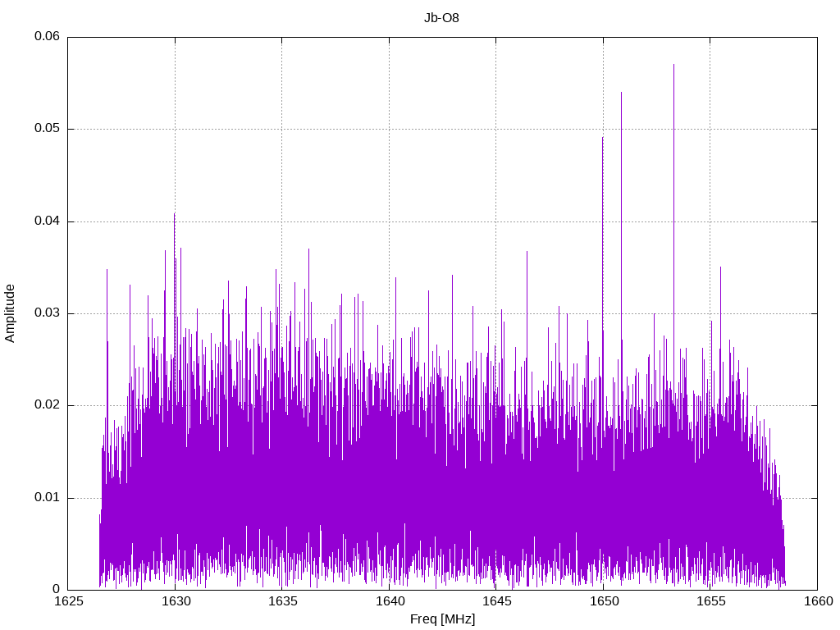Click the Amplitude y-axis label
Screen dimensions: 840x630
(x=10, y=313)
